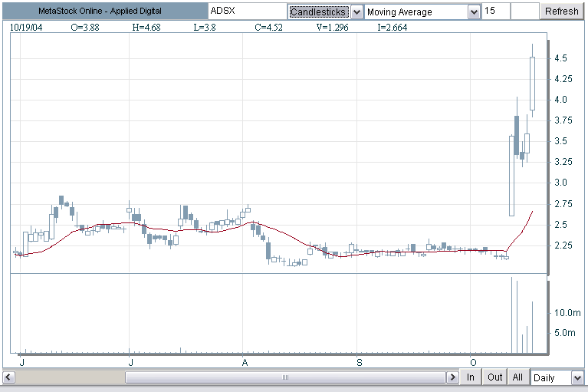This screenshot has width=588, height=392.
Task: Click the empty parameter field beside Refresh
Action: coord(524,12)
